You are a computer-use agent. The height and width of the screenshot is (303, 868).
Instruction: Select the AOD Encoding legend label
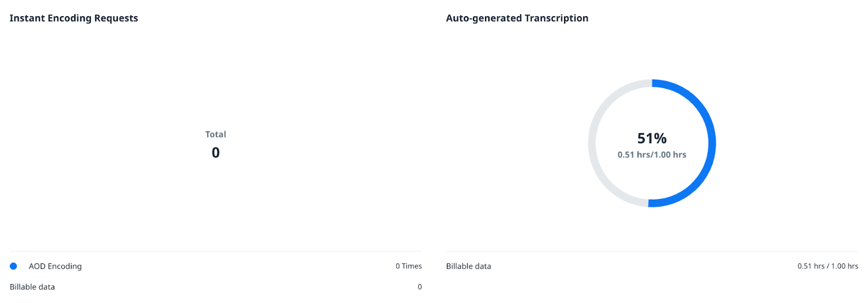(55, 266)
